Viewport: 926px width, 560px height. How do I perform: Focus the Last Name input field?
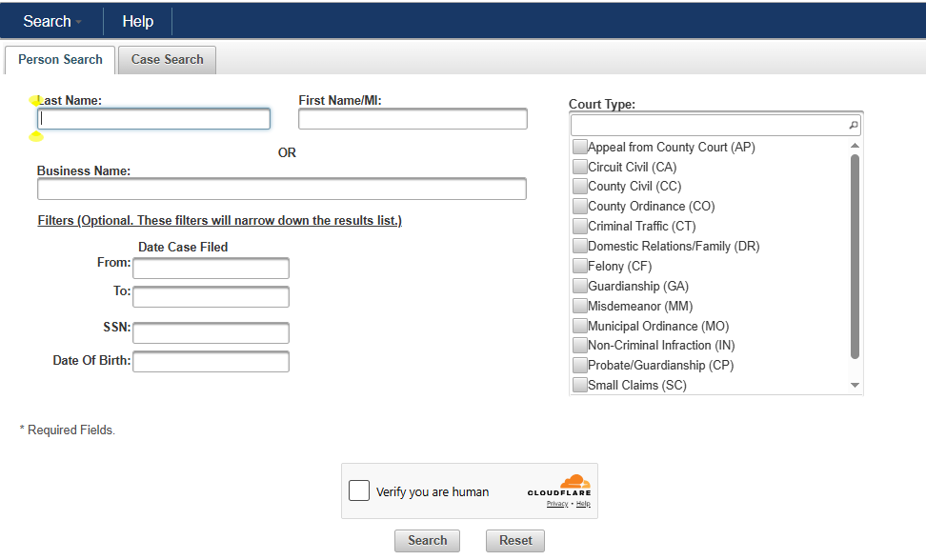pyautogui.click(x=153, y=119)
